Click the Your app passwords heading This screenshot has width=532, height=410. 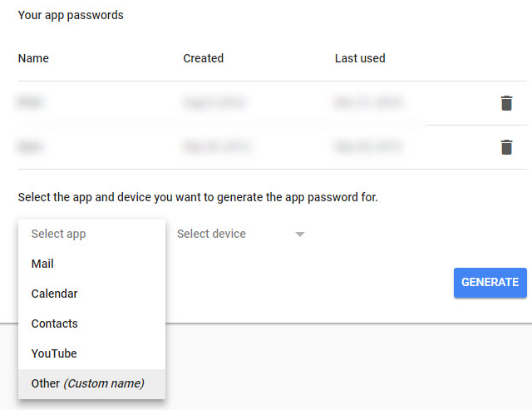point(71,15)
